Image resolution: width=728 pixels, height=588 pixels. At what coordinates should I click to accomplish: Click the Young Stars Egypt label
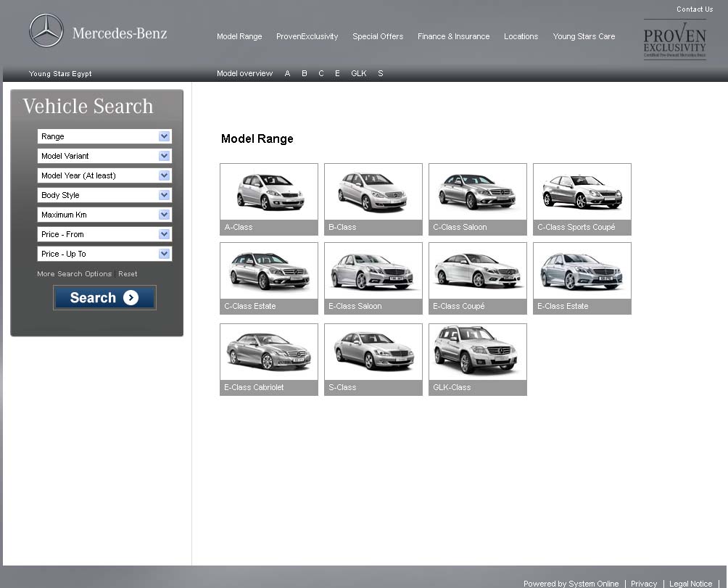60,74
